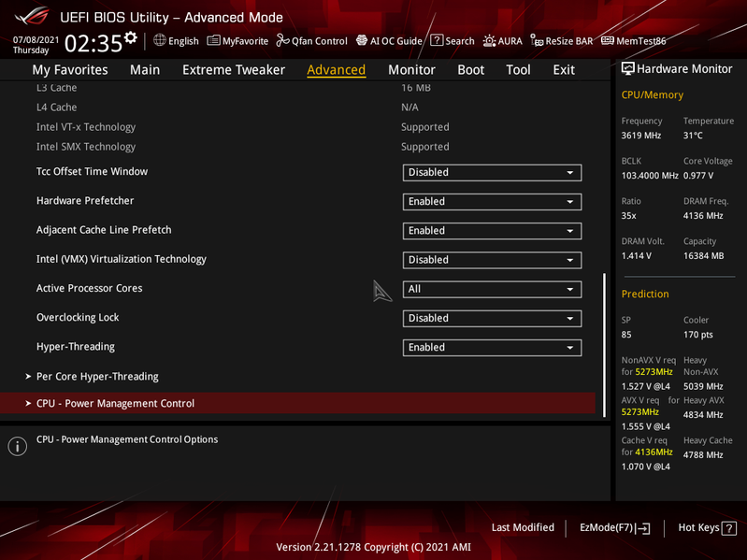Click the 16384 MB capacity value
The image size is (747, 560).
click(x=703, y=256)
